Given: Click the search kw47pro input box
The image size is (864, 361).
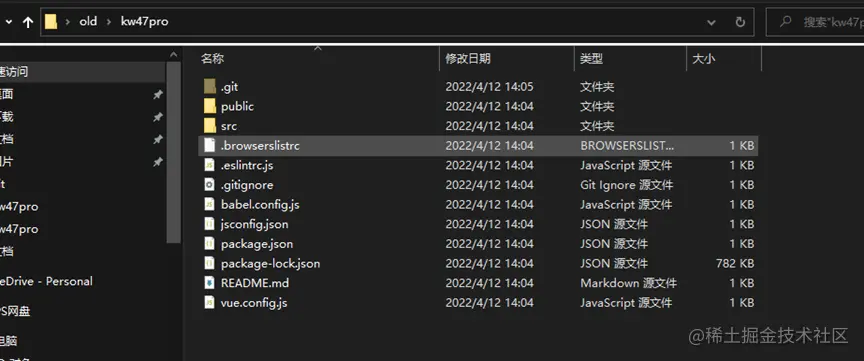Looking at the screenshot, I should click(815, 22).
